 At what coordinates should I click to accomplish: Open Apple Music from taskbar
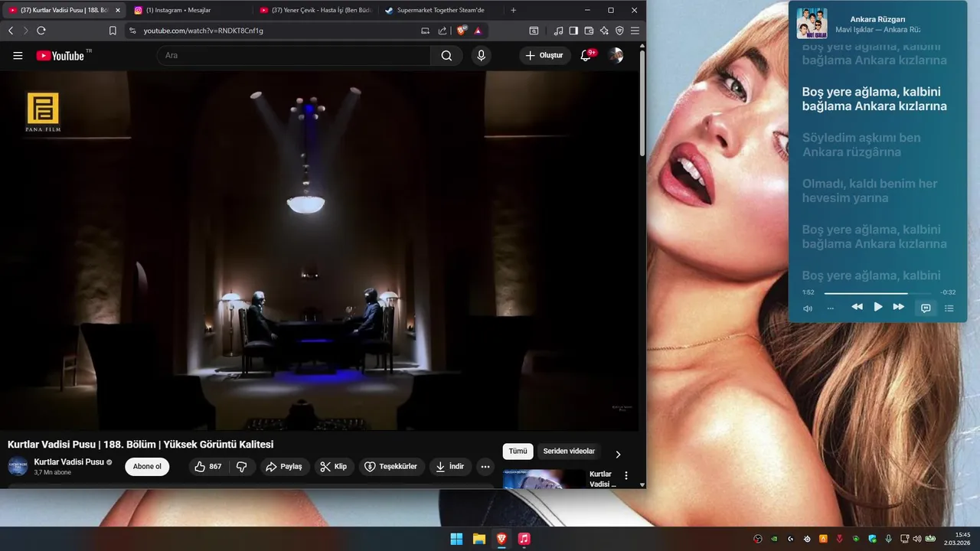tap(524, 539)
